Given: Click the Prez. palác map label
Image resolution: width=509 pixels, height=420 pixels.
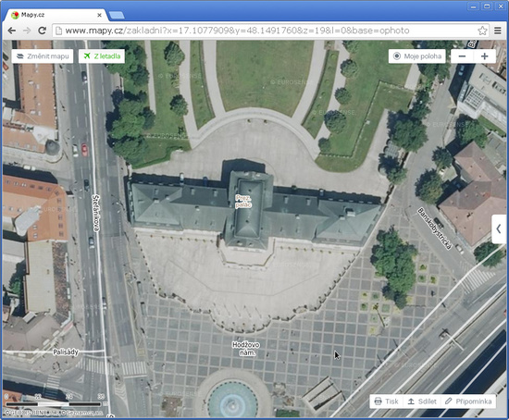Looking at the screenshot, I should click(243, 202).
